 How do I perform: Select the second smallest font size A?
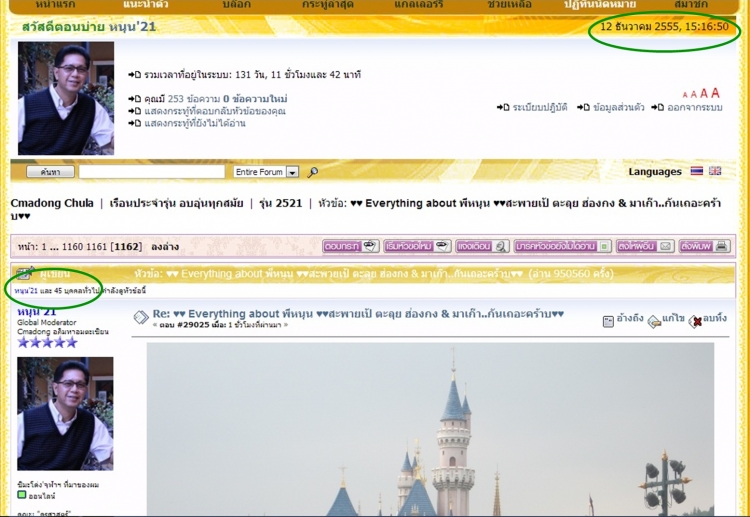pos(693,95)
